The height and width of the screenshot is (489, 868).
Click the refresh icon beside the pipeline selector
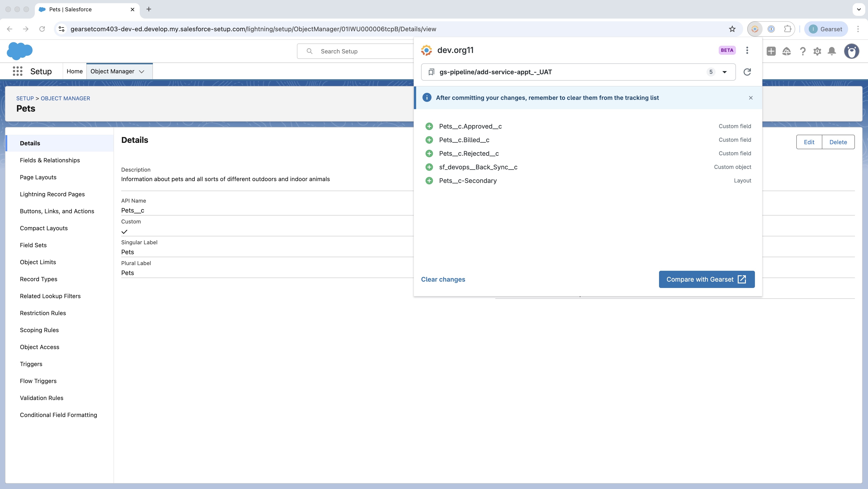click(x=747, y=72)
